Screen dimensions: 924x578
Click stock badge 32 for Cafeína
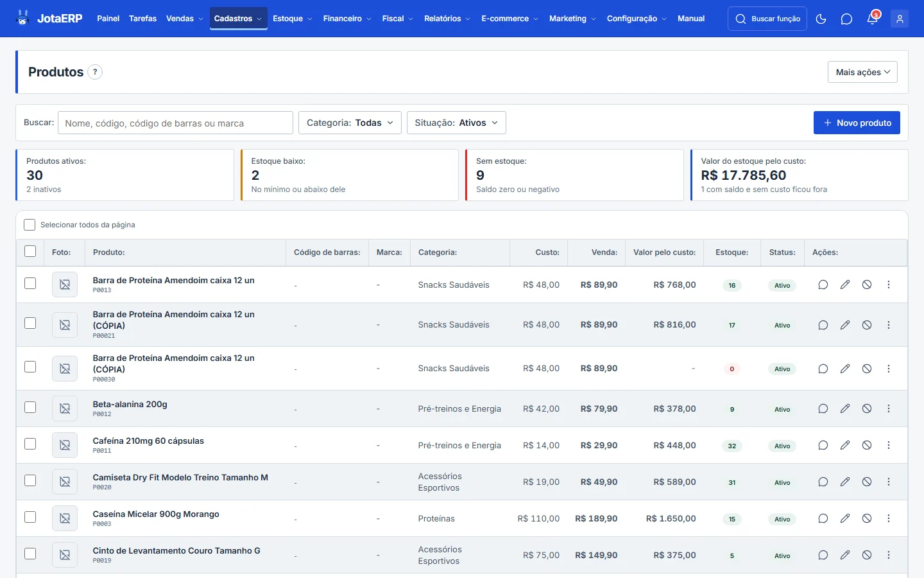[x=732, y=446]
